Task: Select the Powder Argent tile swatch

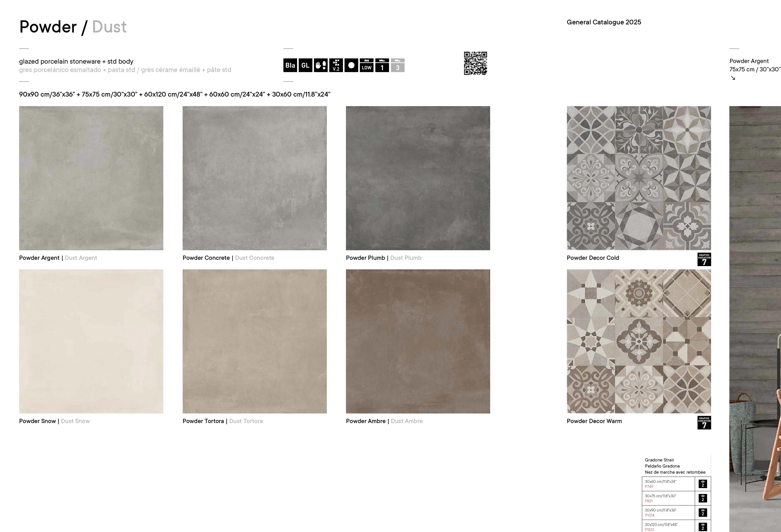Action: point(91,178)
